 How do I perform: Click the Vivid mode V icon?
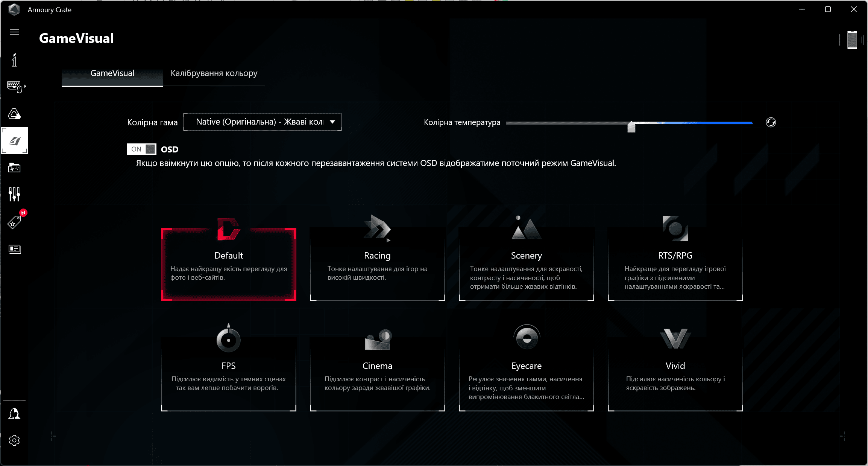tap(675, 338)
